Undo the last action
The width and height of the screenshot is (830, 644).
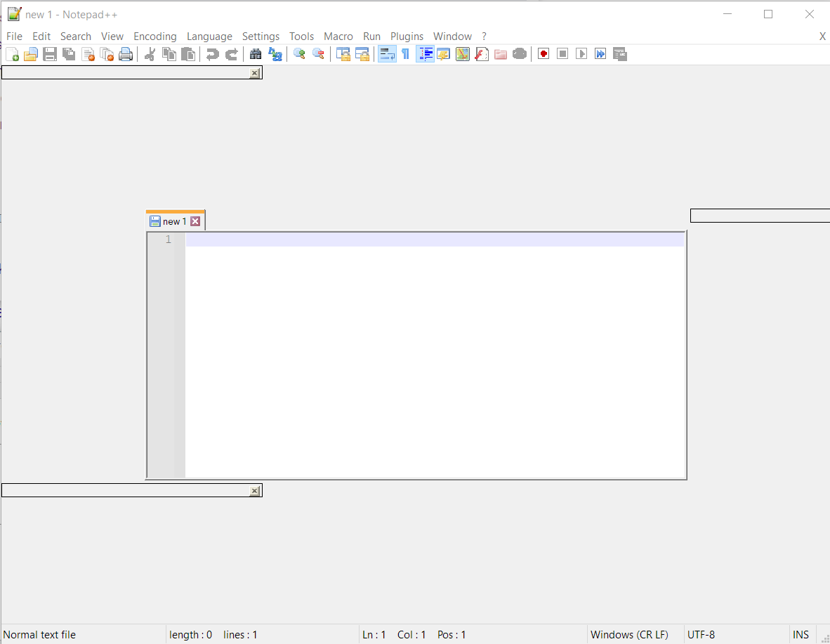(213, 54)
